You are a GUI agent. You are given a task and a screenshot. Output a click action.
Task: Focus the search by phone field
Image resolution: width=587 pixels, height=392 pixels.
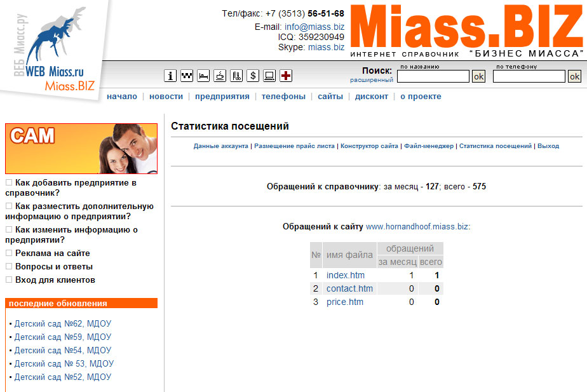point(529,76)
